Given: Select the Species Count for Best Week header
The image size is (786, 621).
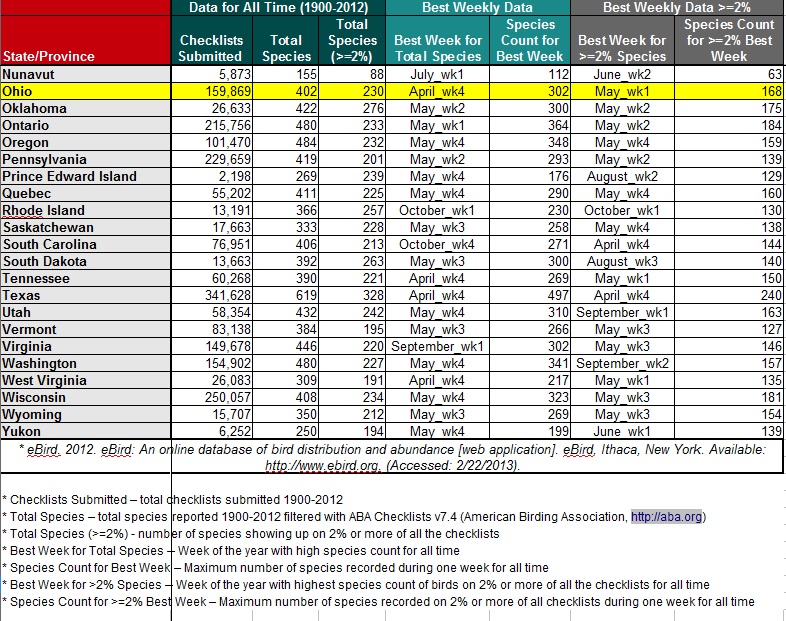Looking at the screenshot, I should click(x=530, y=40).
